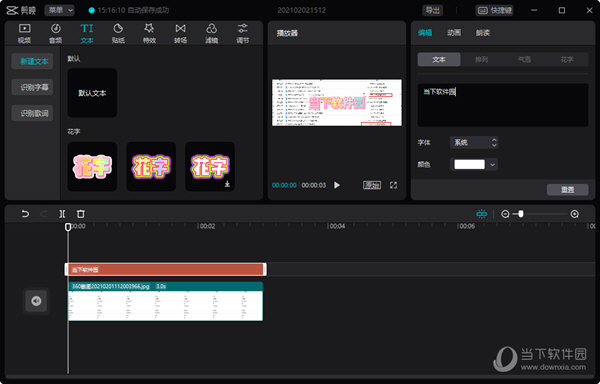
Task: Click the 原始 aspect ratio button
Action: 372,185
